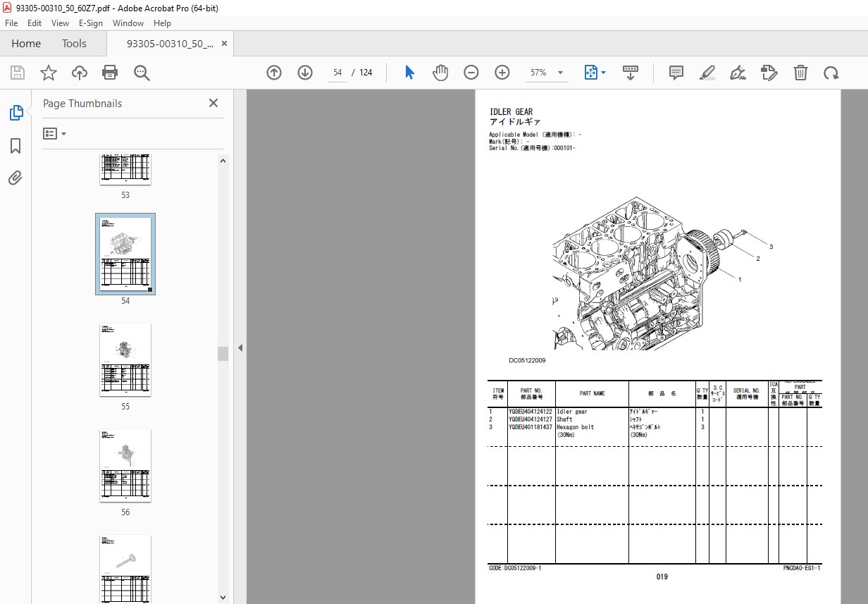Go to previous page arrow

274,73
